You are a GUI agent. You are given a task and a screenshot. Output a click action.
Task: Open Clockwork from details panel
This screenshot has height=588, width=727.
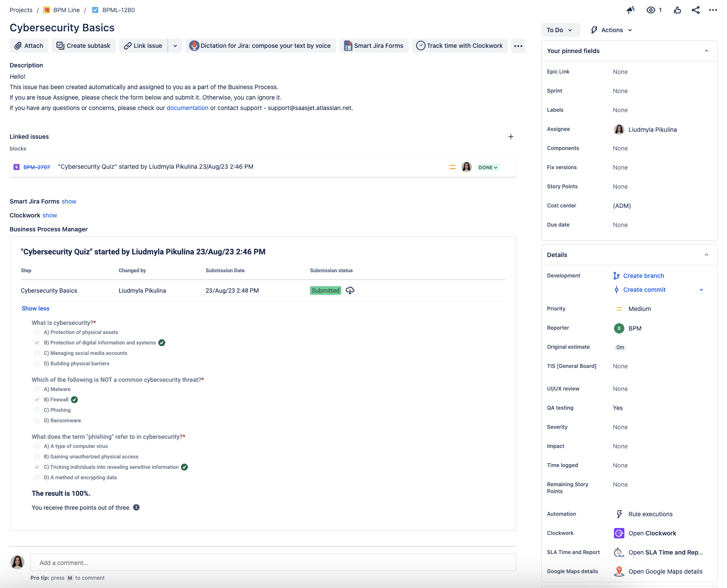[652, 533]
